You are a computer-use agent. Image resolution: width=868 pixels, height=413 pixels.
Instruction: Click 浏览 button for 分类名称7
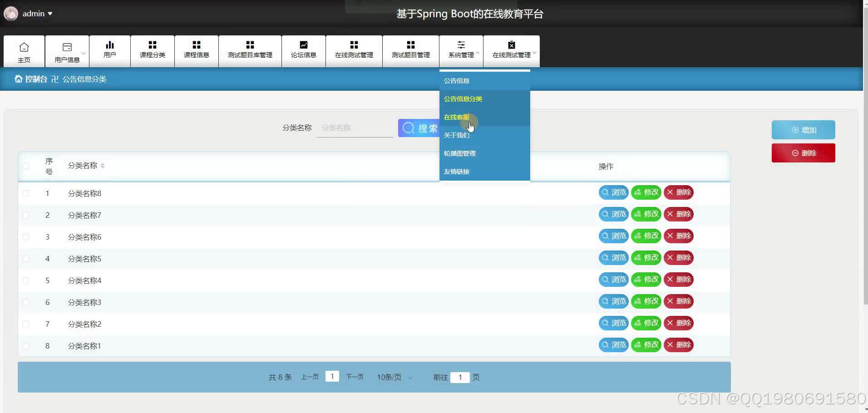pyautogui.click(x=613, y=214)
